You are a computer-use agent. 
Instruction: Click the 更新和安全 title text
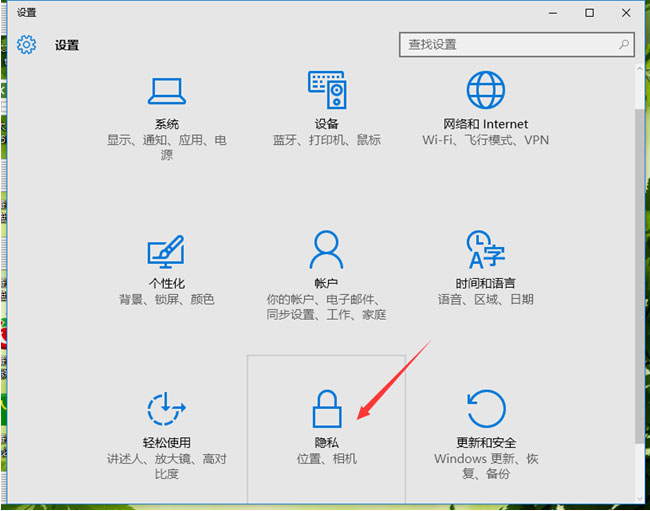pos(486,443)
